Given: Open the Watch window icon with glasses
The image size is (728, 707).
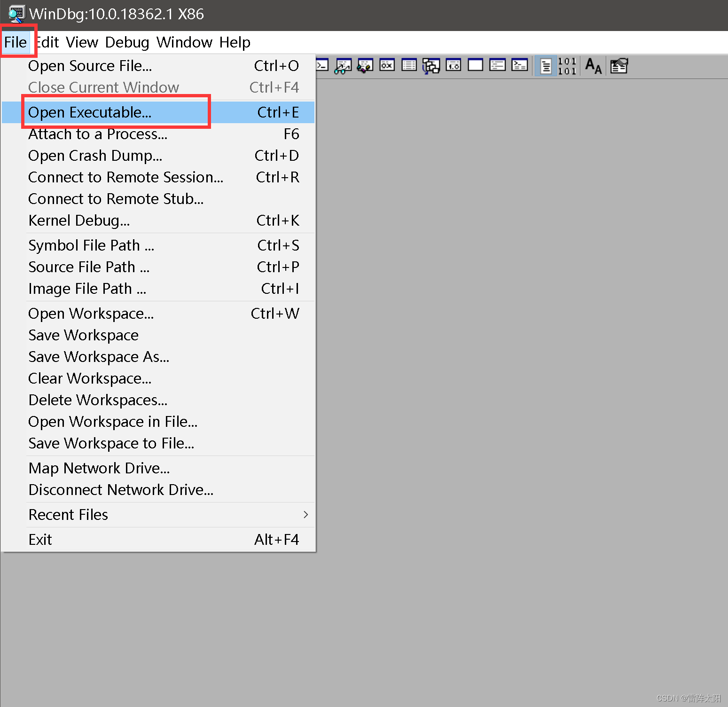Looking at the screenshot, I should pos(343,65).
